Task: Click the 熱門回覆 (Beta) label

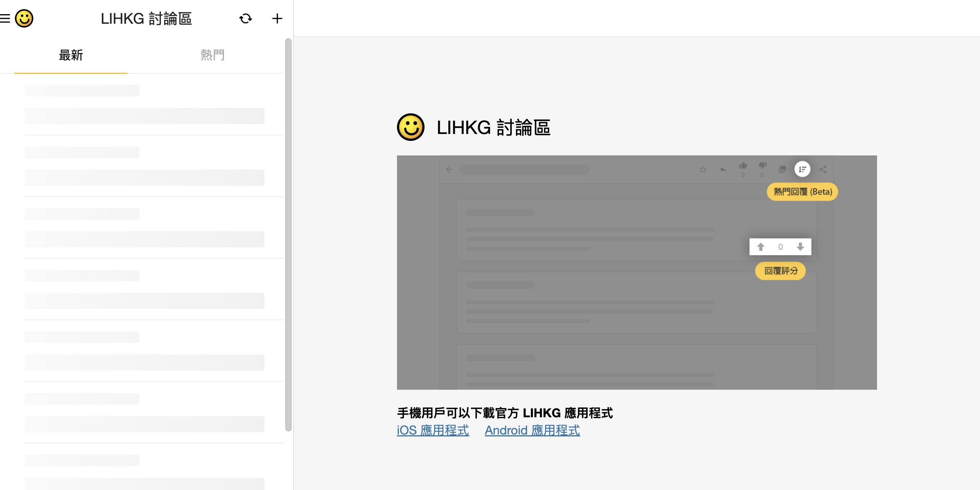Action: click(802, 192)
